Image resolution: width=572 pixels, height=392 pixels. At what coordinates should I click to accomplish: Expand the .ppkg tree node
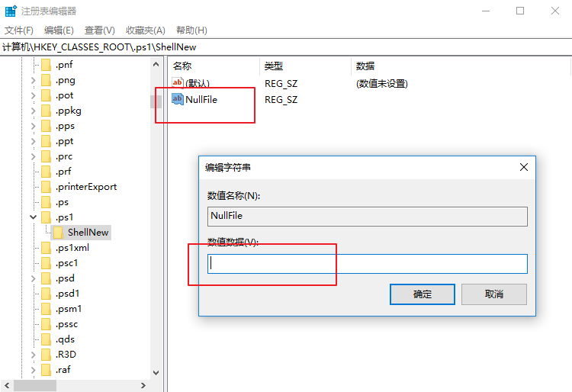(x=33, y=111)
